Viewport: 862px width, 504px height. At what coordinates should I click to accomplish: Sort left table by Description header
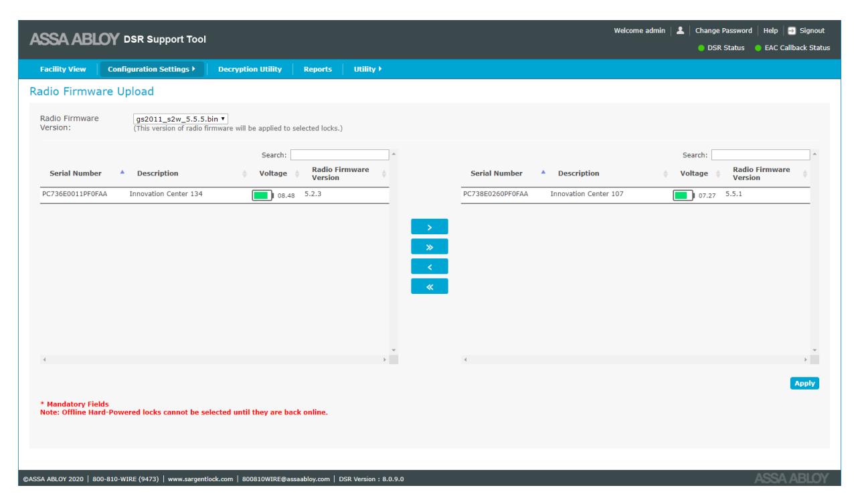tap(157, 173)
